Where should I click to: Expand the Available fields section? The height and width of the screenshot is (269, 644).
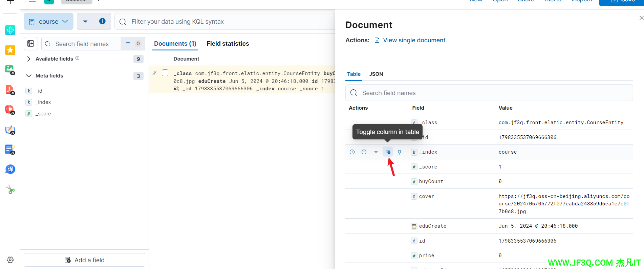point(29,59)
